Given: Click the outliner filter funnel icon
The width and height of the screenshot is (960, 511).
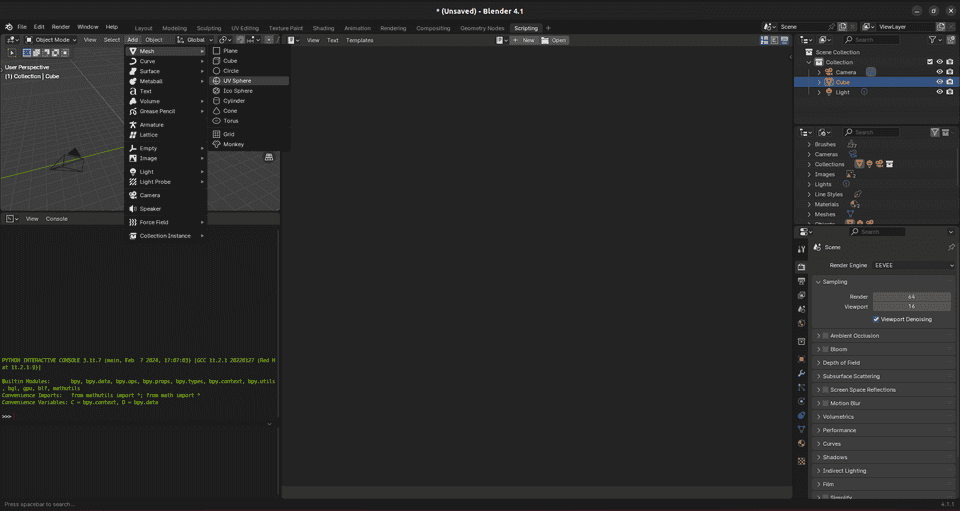Looking at the screenshot, I should point(932,40).
